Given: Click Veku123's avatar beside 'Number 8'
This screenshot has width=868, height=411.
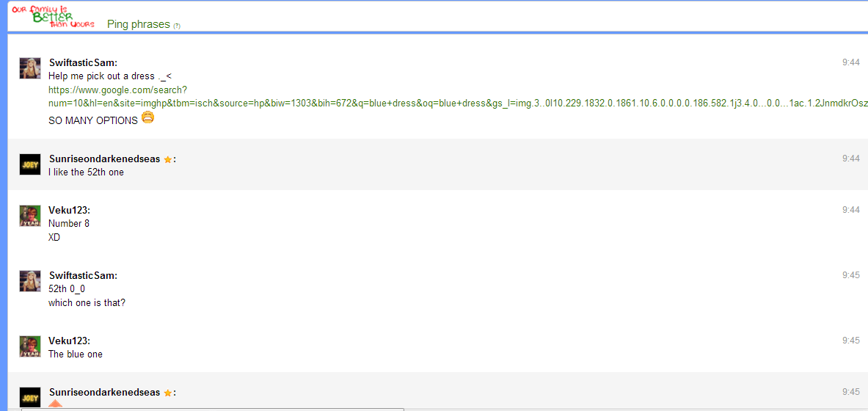Looking at the screenshot, I should point(30,216).
